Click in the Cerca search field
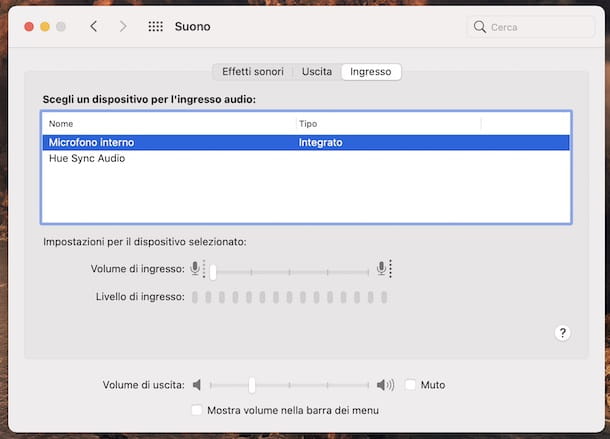The width and height of the screenshot is (610, 439). (x=531, y=27)
